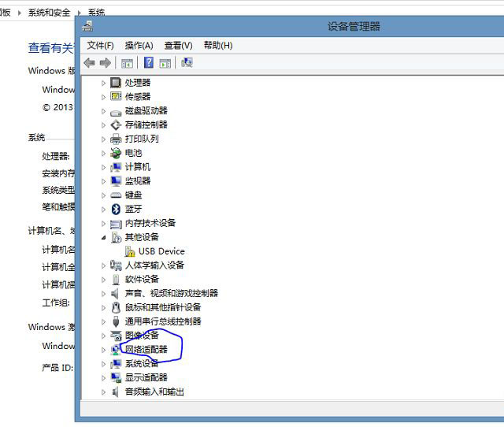The height and width of the screenshot is (427, 504).
Task: Select the 存储控制器 storage controller icon
Action: (x=116, y=124)
